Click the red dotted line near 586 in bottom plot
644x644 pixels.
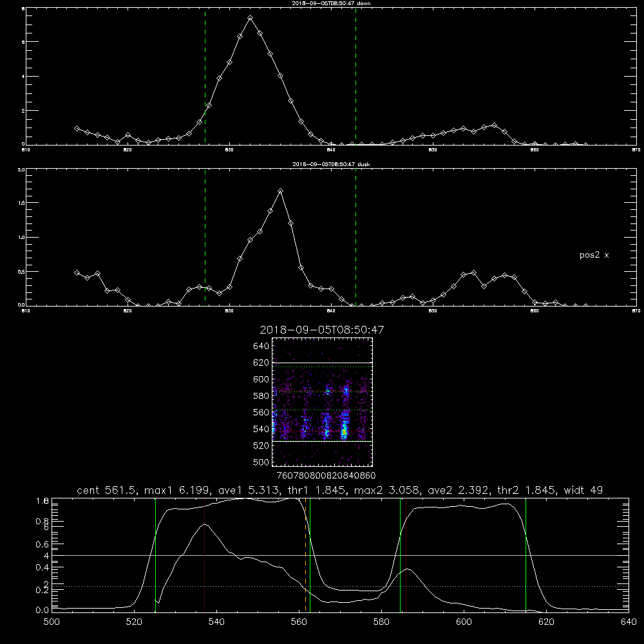coord(406,555)
